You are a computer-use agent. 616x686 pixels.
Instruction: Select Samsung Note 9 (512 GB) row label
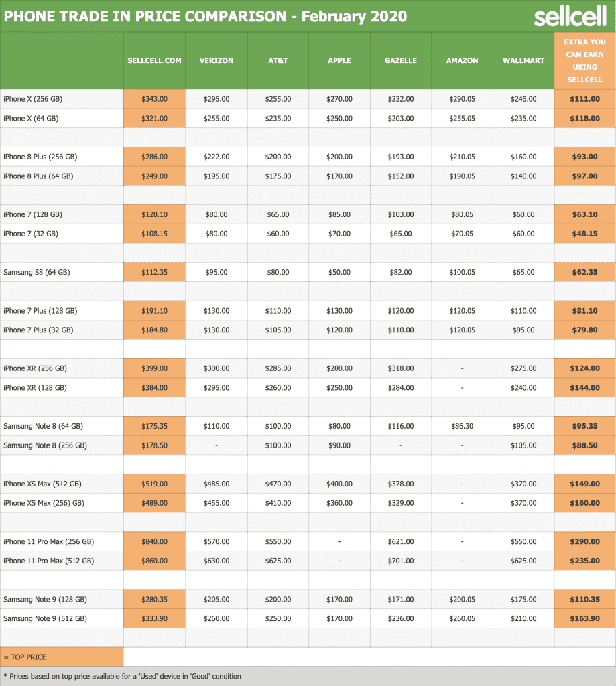[x=45, y=618]
